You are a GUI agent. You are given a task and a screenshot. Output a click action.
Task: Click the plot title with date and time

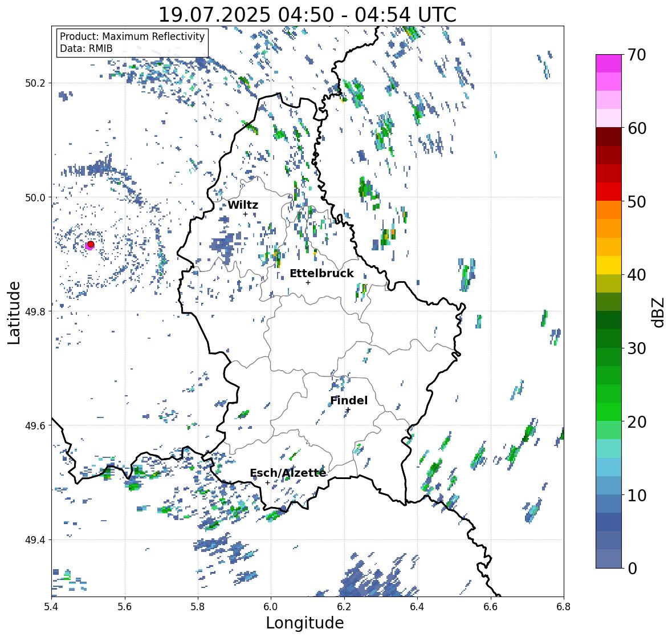point(307,15)
